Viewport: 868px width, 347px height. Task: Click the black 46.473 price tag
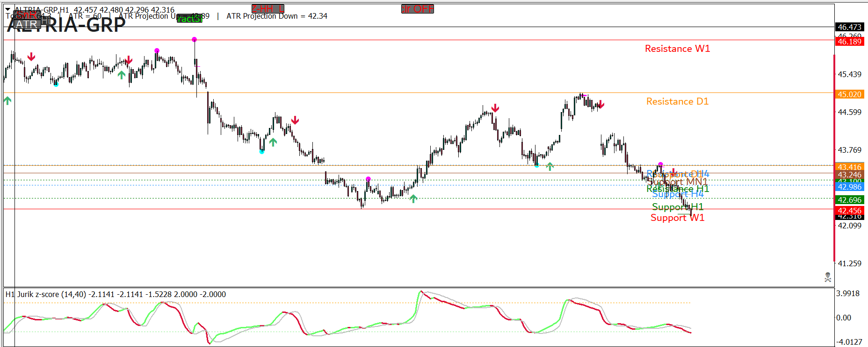tap(849, 27)
